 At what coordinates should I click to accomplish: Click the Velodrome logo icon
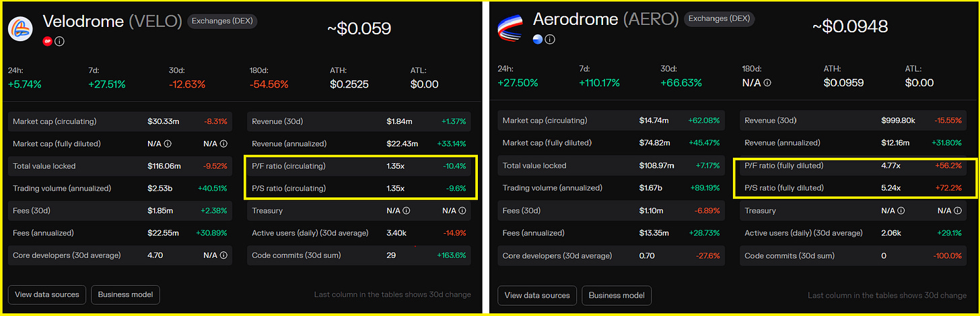[21, 28]
